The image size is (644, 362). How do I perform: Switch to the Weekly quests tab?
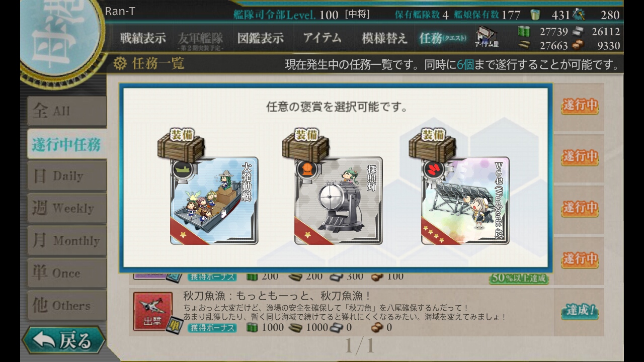pos(67,208)
